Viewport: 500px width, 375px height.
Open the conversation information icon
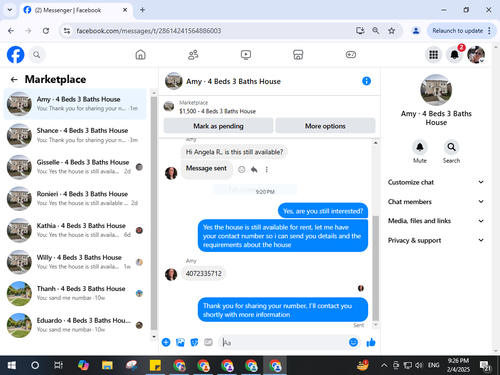click(366, 81)
